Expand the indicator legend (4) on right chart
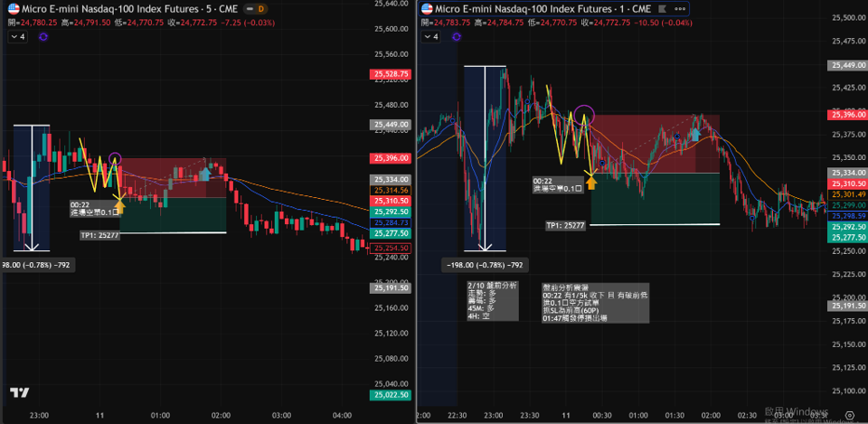 tap(433, 37)
